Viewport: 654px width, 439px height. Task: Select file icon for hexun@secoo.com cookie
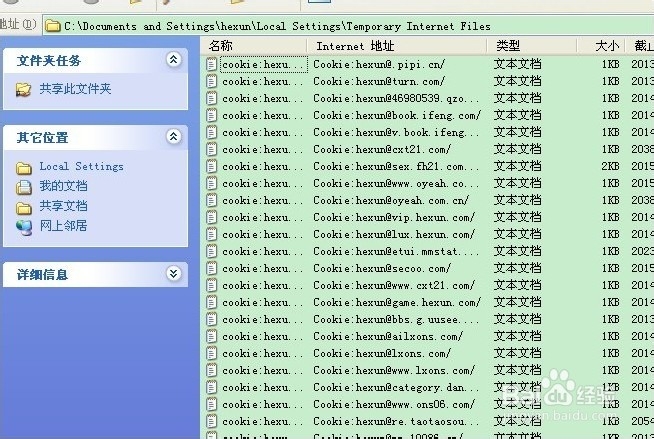(x=212, y=268)
